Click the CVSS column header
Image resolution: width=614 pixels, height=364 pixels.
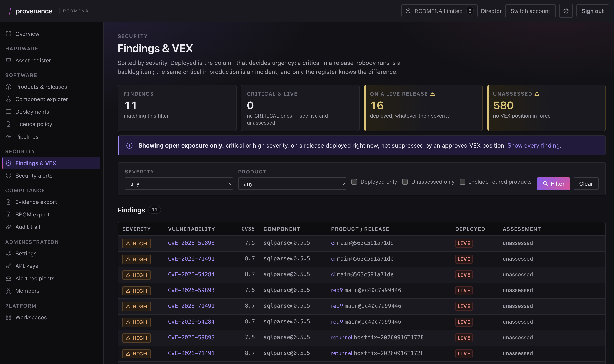tap(248, 229)
